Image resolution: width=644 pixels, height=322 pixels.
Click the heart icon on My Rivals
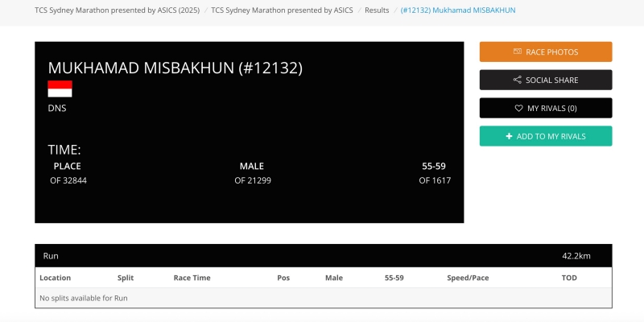pos(519,109)
